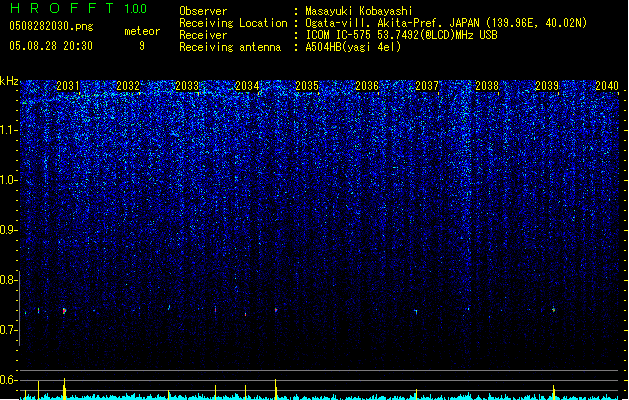The height and width of the screenshot is (400, 629).
Task: Click the 0.9 kHz axis label
Action: [x=8, y=230]
